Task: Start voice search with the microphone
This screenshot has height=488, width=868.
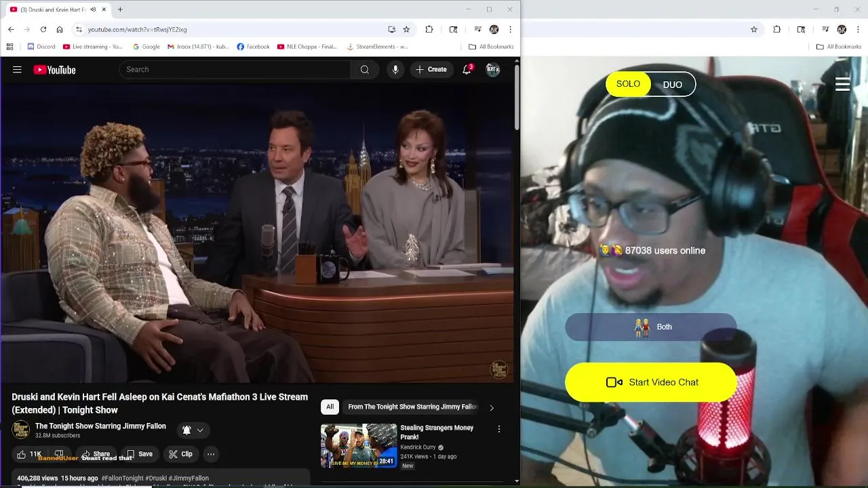Action: coord(395,70)
